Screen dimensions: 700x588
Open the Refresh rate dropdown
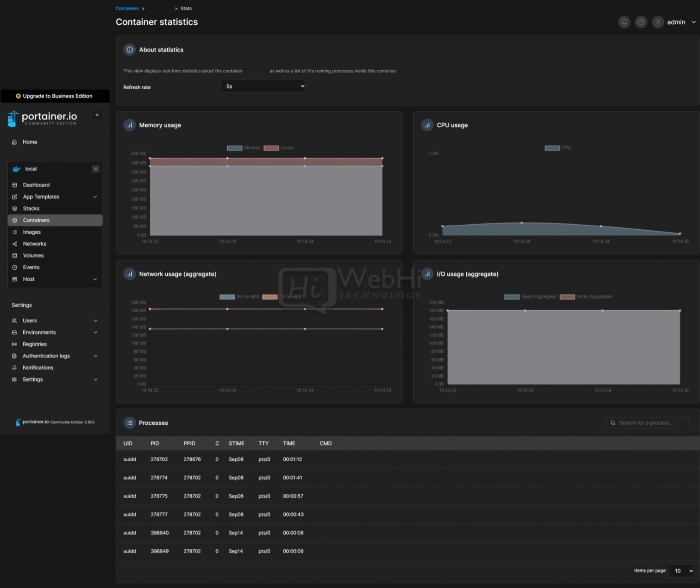pyautogui.click(x=262, y=86)
